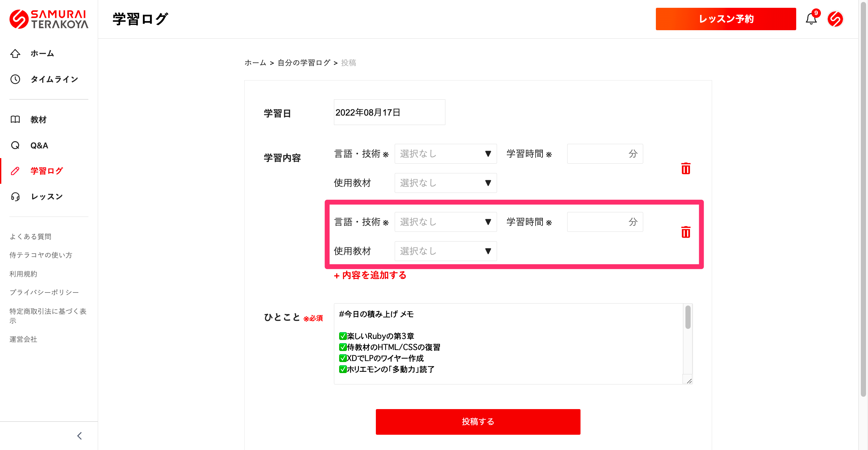Open Q&A from the sidebar
The height and width of the screenshot is (450, 868).
(x=39, y=145)
